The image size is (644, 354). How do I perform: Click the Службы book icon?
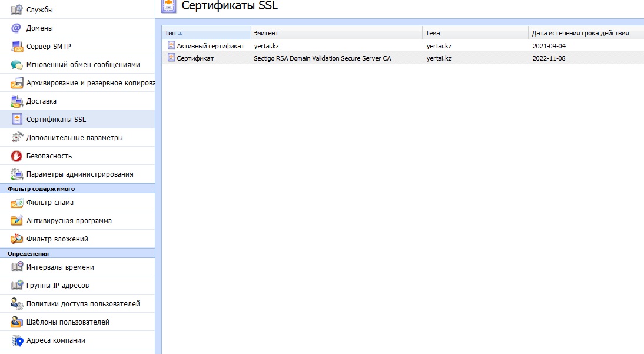coord(16,10)
